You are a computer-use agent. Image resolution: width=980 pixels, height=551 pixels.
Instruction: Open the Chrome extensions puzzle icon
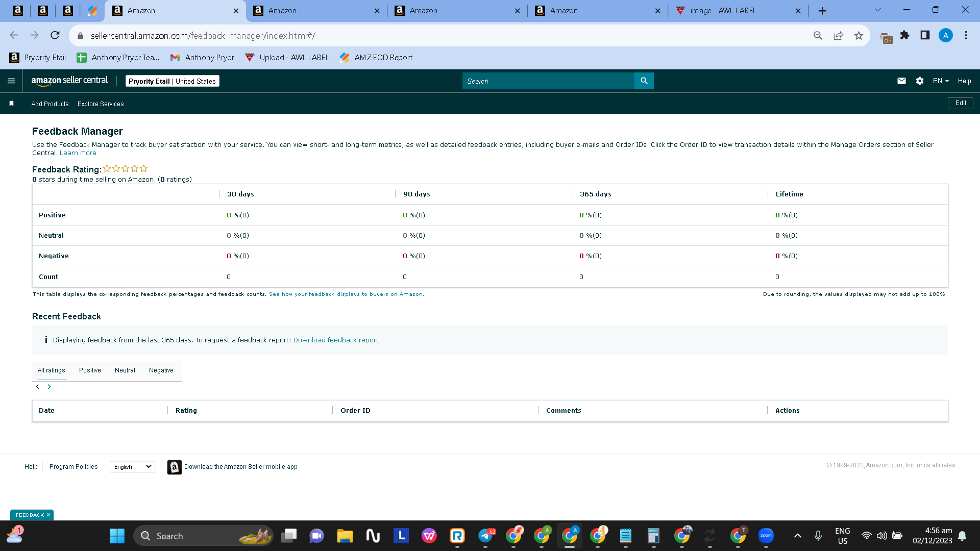pos(905,35)
